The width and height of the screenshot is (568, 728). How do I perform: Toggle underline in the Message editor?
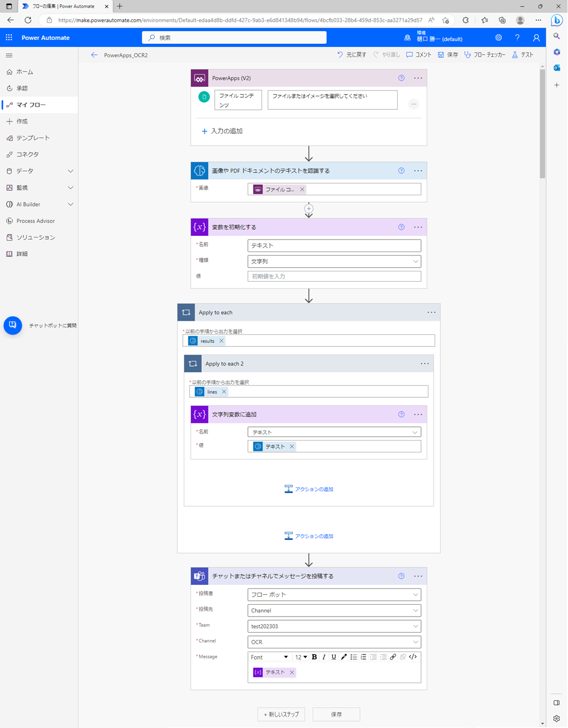point(334,657)
